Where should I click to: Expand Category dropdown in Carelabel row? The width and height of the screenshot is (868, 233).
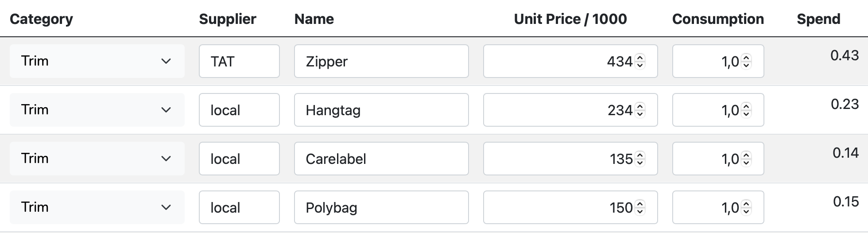coord(97,159)
